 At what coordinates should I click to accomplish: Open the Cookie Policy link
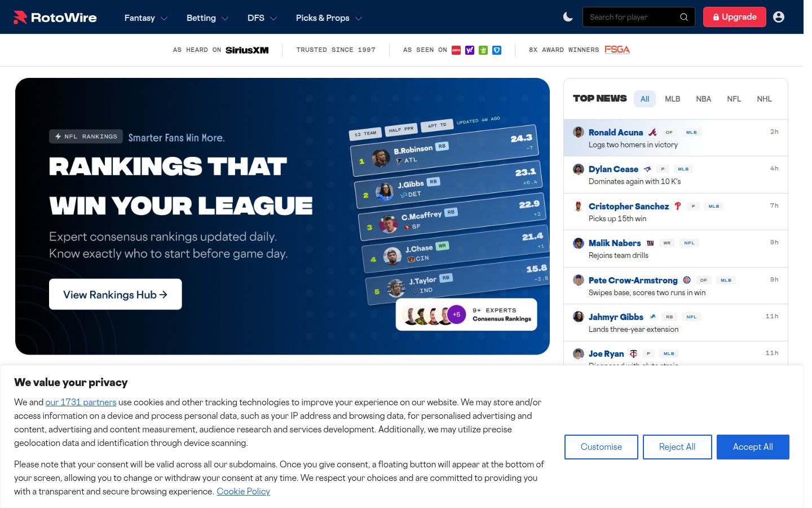coord(243,492)
